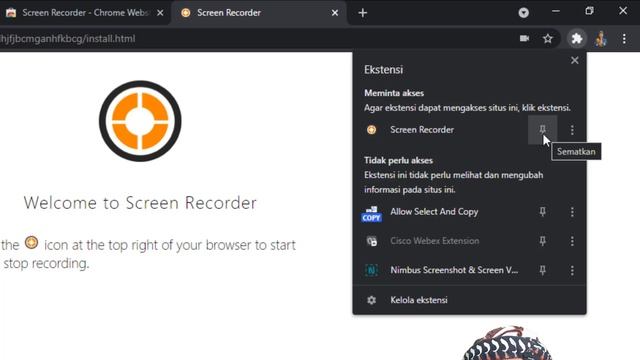Click the Cisco Webex Extension icon
The width and height of the screenshot is (640, 360).
click(x=371, y=241)
